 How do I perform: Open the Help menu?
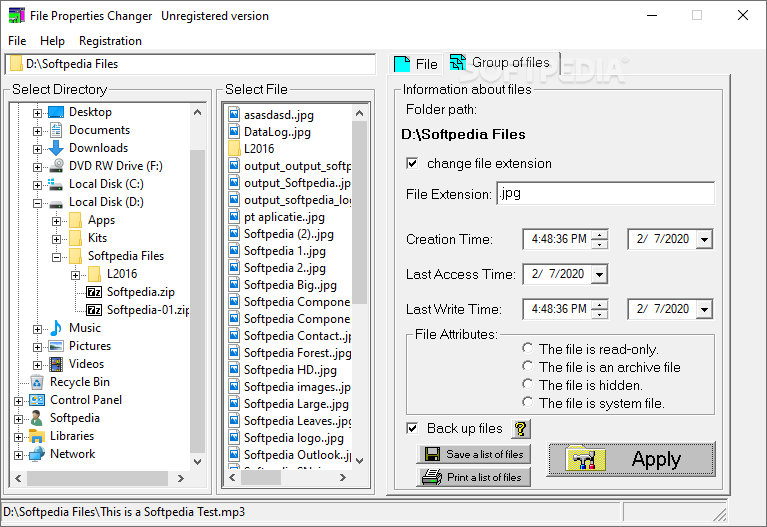52,41
